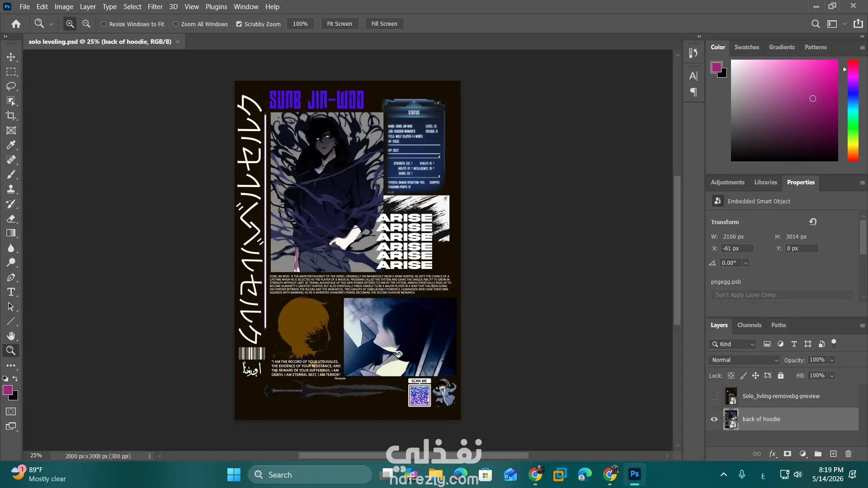Create a new layer group folder
The width and height of the screenshot is (868, 488).
pyautogui.click(x=818, y=454)
